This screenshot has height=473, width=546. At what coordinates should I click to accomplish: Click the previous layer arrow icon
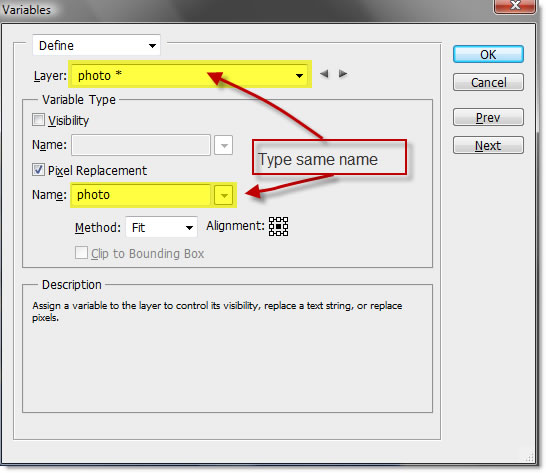click(324, 74)
